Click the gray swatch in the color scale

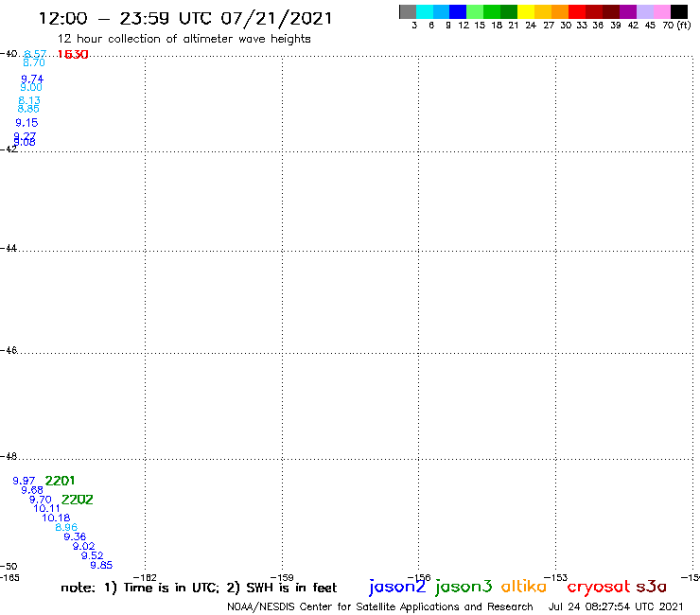pyautogui.click(x=408, y=11)
